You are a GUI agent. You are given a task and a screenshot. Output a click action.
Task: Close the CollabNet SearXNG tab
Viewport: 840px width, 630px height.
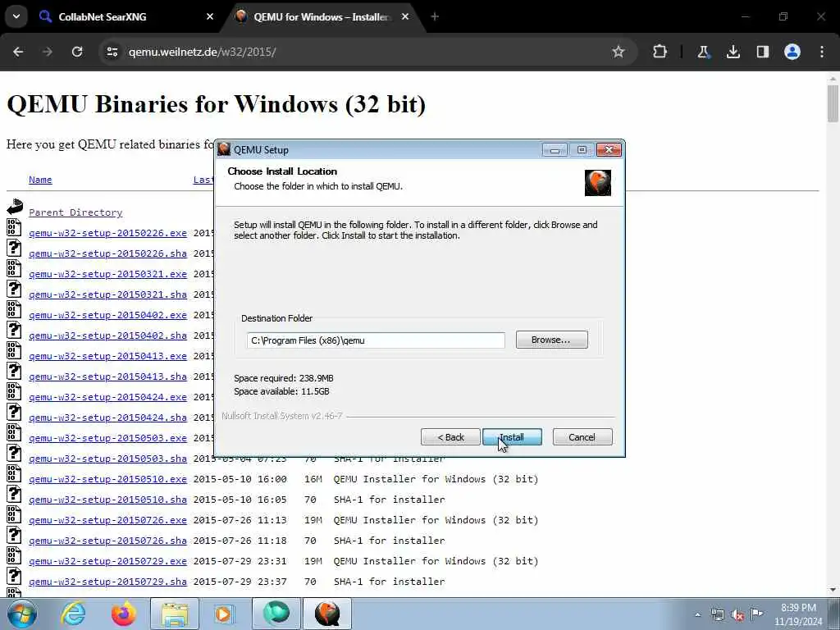point(209,16)
